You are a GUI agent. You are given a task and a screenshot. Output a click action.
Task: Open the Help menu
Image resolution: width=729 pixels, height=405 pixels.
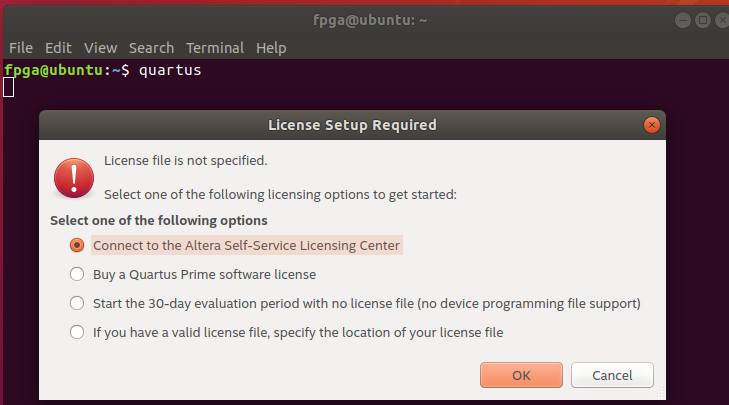(x=271, y=48)
